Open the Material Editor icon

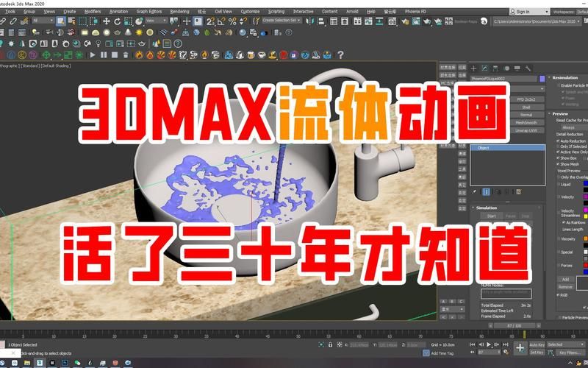pos(392,21)
